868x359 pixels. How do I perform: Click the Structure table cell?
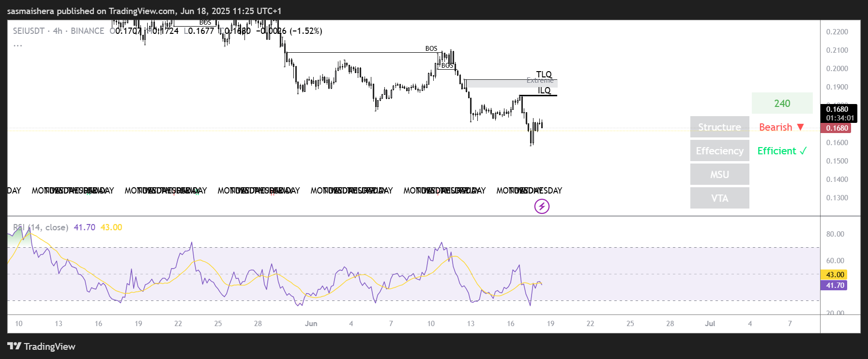pos(719,127)
